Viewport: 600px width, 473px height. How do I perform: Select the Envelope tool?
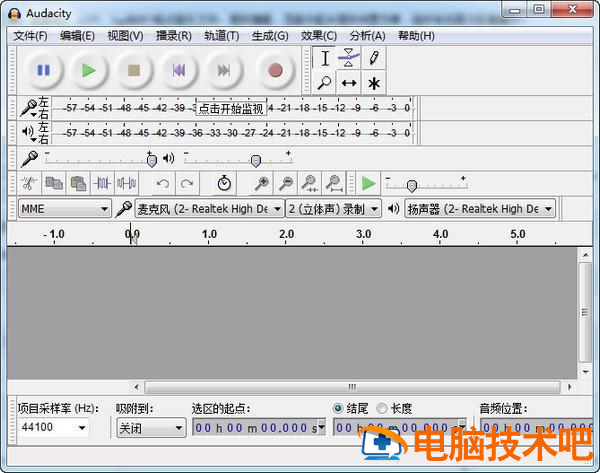349,59
